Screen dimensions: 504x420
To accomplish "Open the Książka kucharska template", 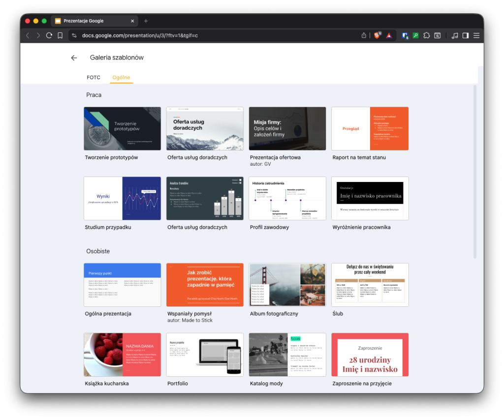I will tap(122, 355).
